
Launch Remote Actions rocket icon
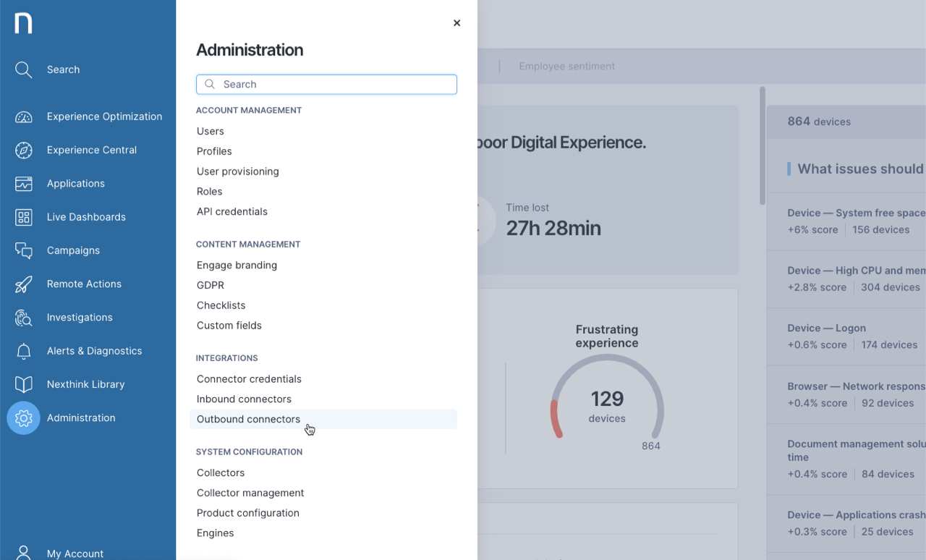pyautogui.click(x=23, y=284)
